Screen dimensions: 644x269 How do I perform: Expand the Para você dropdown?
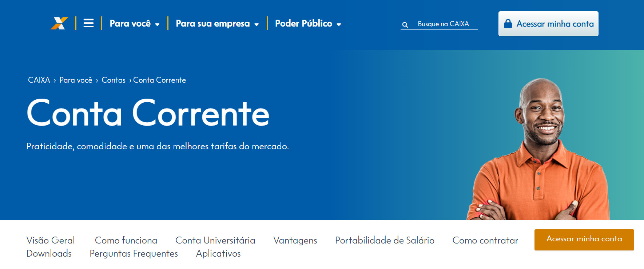click(x=134, y=24)
